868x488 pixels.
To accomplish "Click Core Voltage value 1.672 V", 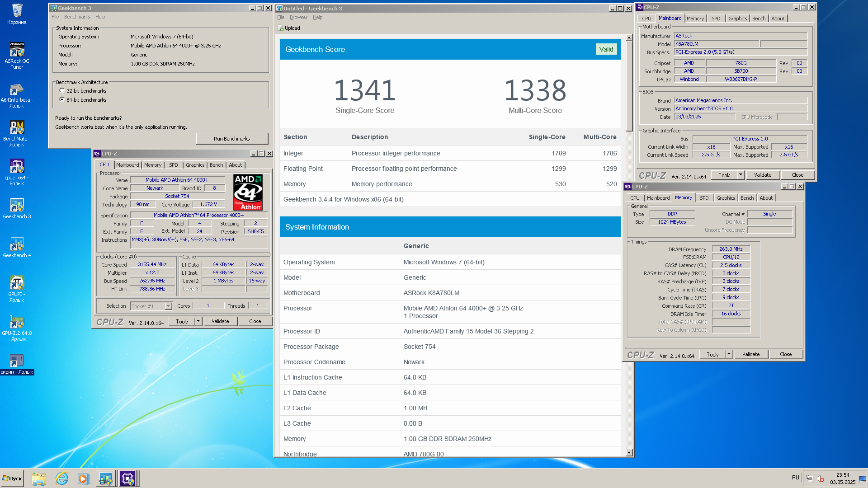I will [x=208, y=204].
